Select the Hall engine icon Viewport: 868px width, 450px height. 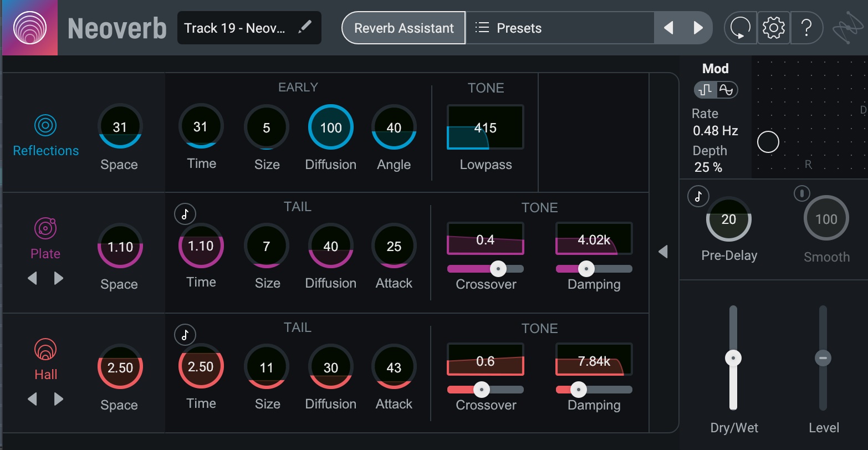click(45, 349)
